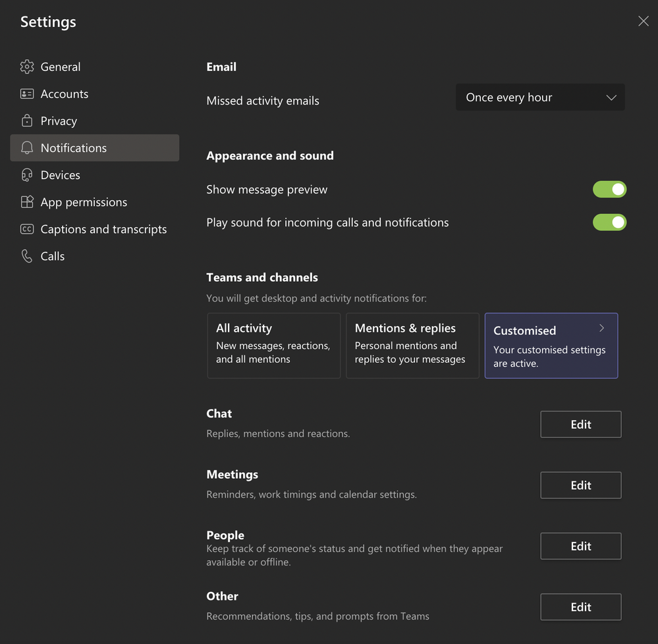This screenshot has width=658, height=644.
Task: Open the Missed activity emails dropdown
Action: (x=540, y=97)
